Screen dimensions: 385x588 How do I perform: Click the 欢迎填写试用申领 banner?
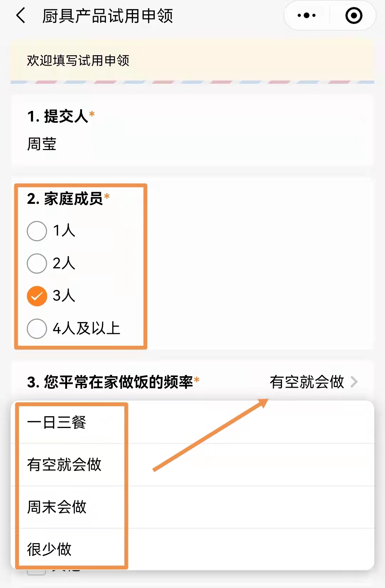pos(78,61)
